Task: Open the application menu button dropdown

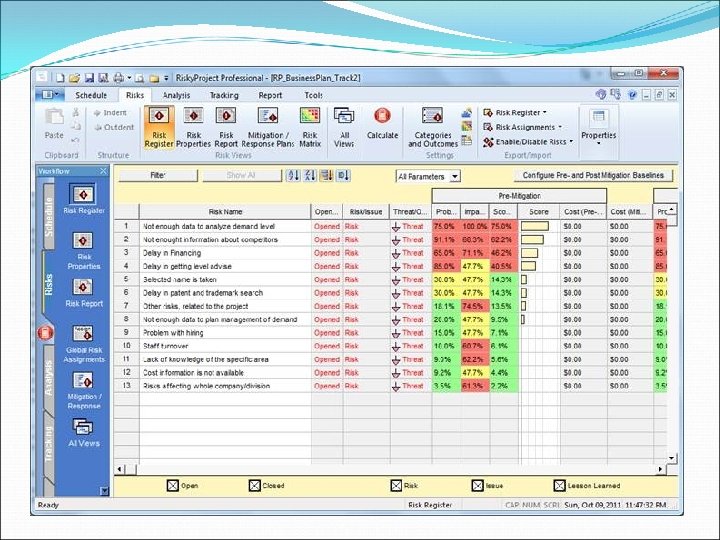Action: pos(51,95)
